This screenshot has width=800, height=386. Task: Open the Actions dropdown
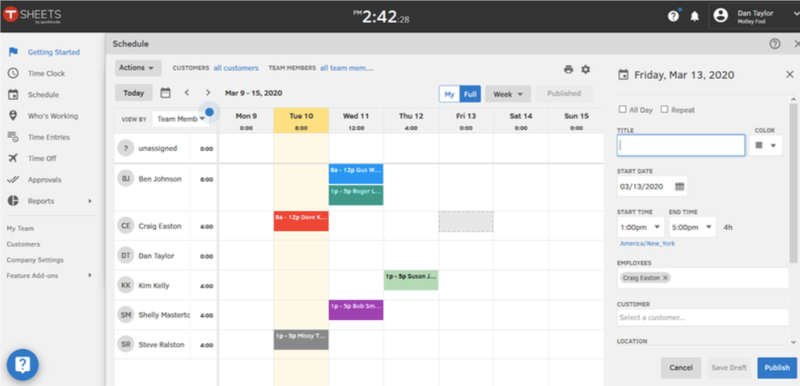point(137,68)
